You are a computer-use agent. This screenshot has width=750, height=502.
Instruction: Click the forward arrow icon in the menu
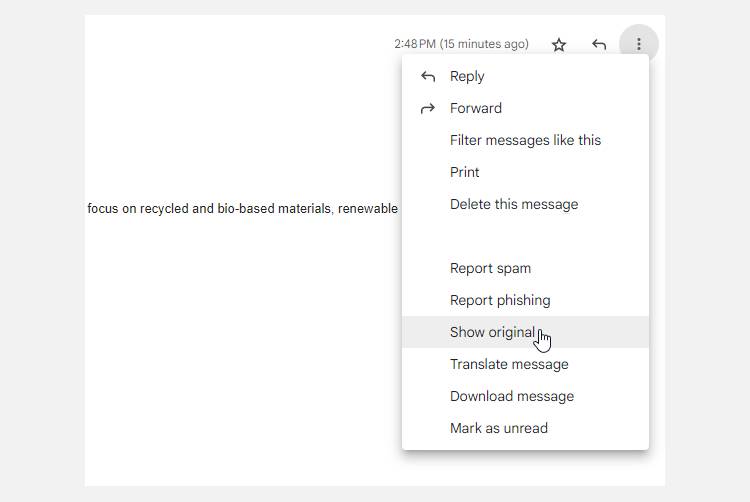[428, 108]
